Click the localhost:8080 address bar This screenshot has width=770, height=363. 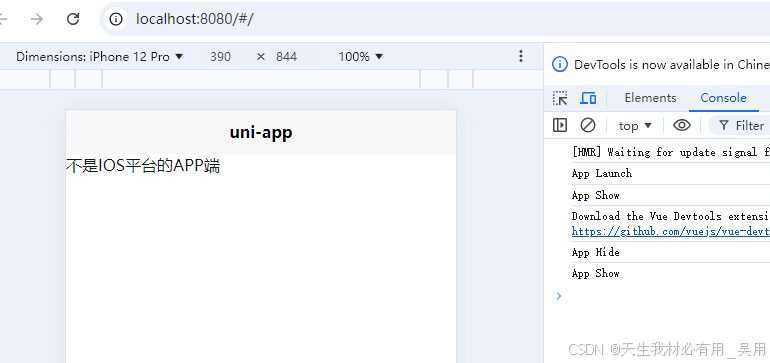[435, 19]
